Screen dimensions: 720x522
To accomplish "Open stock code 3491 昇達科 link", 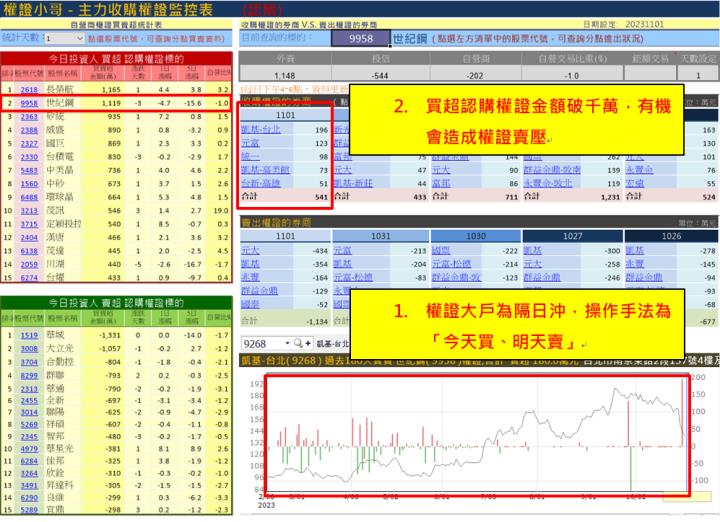I will (x=29, y=485).
